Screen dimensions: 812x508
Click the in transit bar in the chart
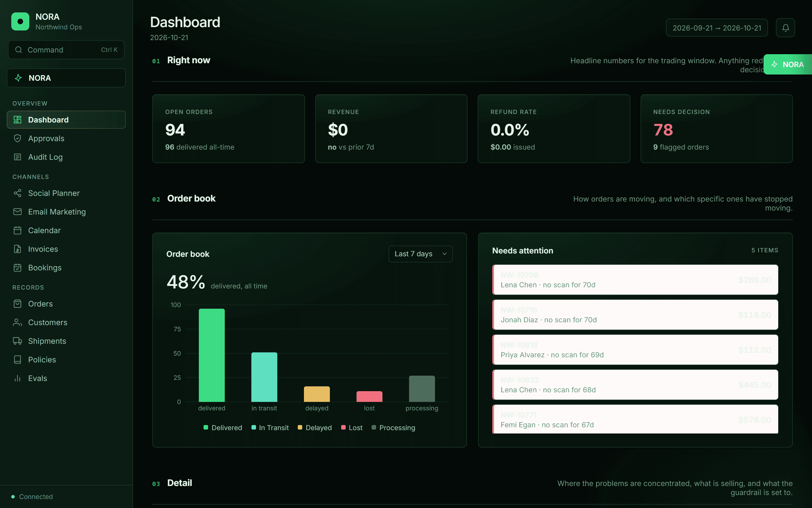264,377
